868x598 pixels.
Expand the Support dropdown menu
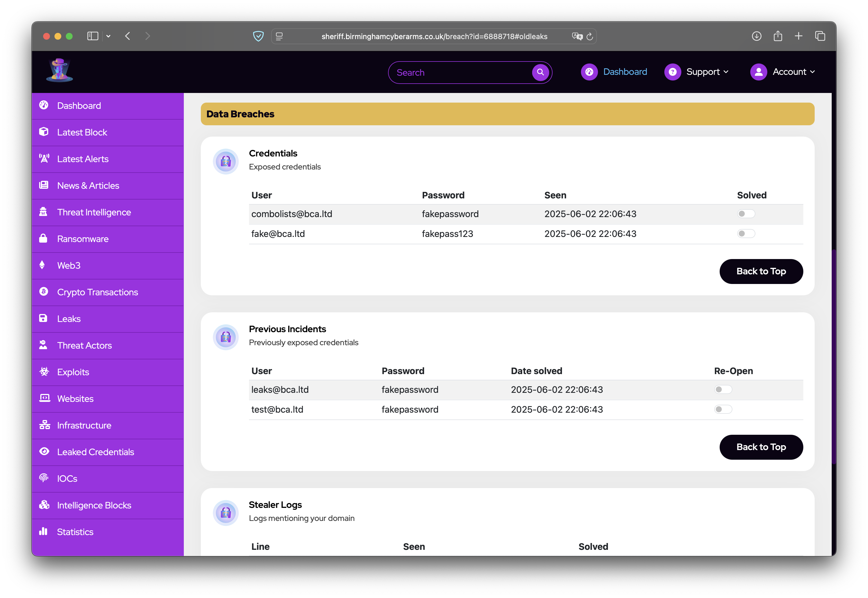click(707, 72)
